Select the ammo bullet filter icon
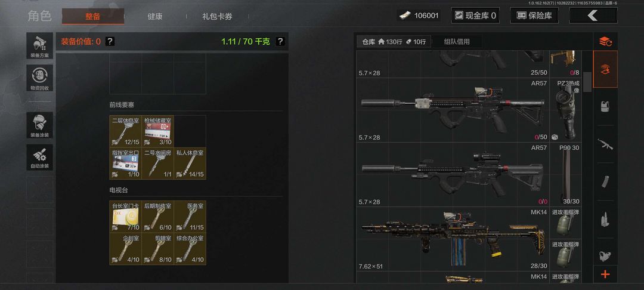The height and width of the screenshot is (290, 644). coord(605,220)
